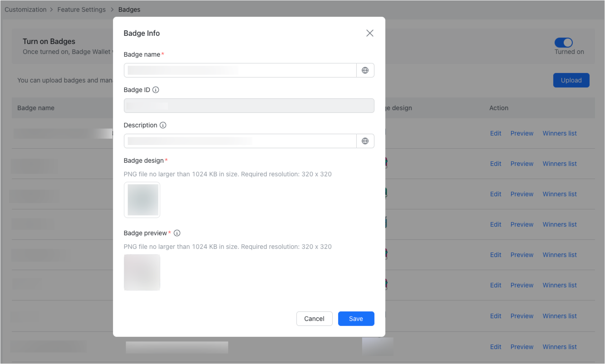605x364 pixels.
Task: Cancel the Badge Info dialog
Action: click(x=314, y=319)
